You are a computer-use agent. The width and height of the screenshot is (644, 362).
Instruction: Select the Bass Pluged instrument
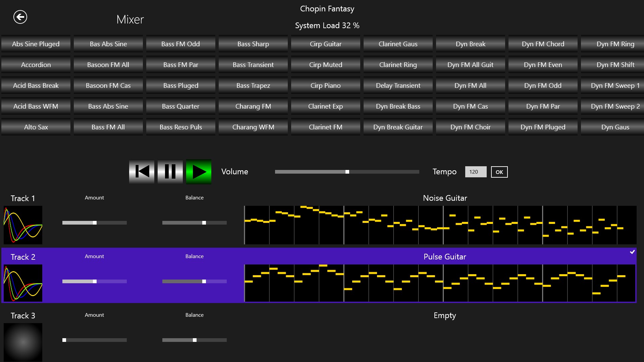180,85
